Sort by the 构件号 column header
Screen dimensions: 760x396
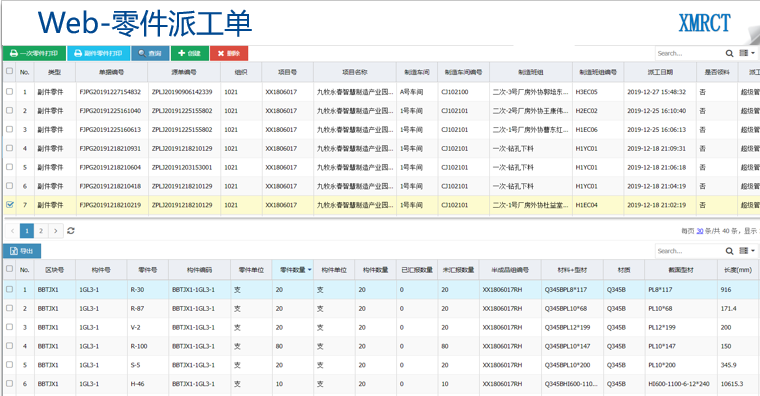click(x=101, y=270)
